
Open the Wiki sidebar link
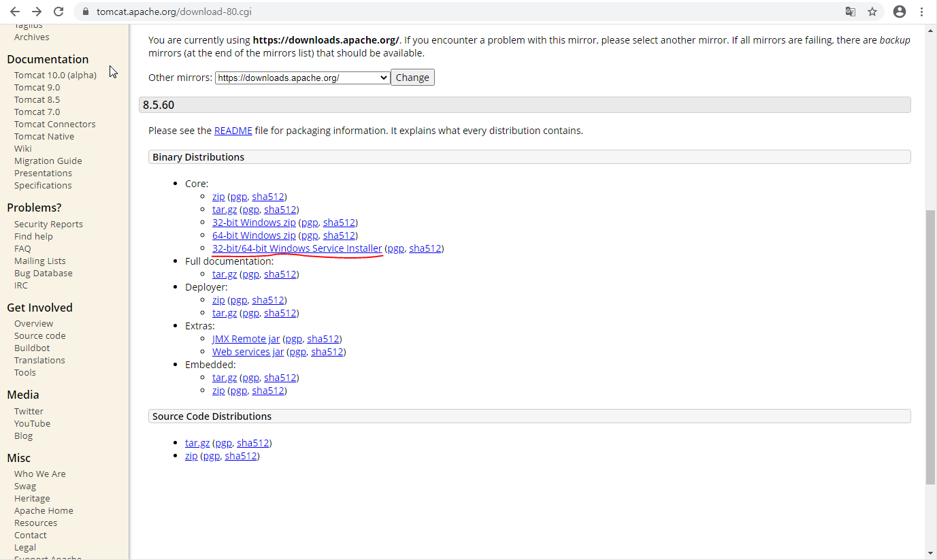pos(23,148)
